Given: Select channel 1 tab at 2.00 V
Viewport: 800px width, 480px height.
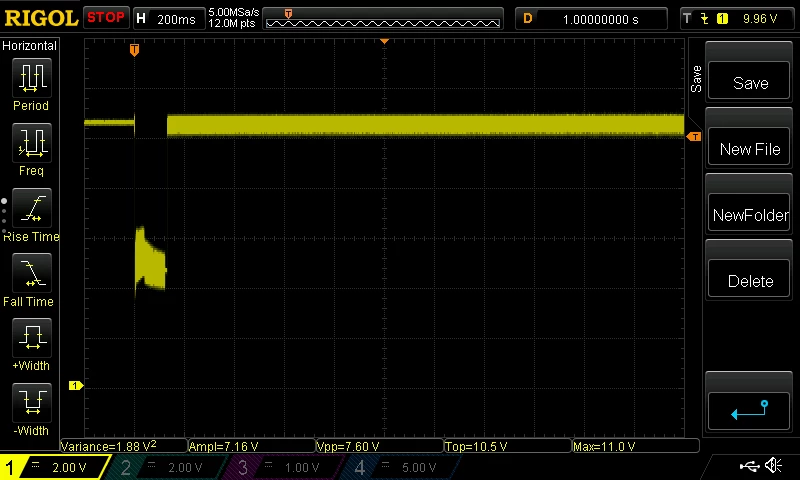Looking at the screenshot, I should tap(54, 467).
